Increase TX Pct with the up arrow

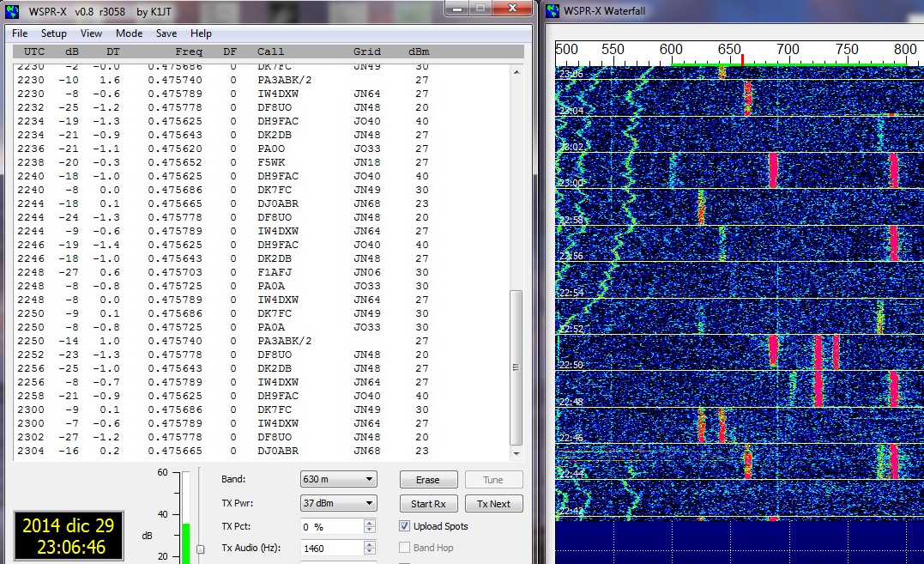[370, 523]
